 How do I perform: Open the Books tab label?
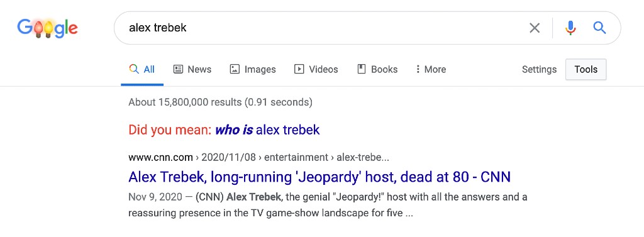pyautogui.click(x=384, y=69)
